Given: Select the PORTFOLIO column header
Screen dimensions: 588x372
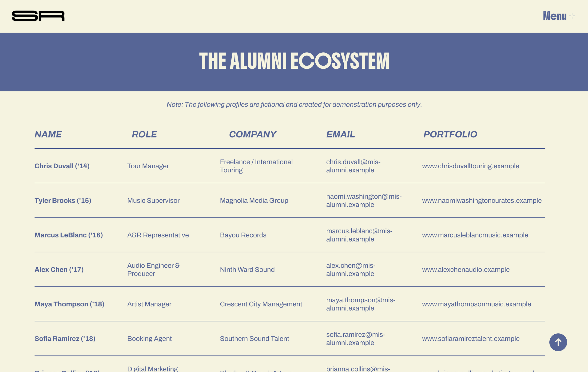Looking at the screenshot, I should pos(450,135).
